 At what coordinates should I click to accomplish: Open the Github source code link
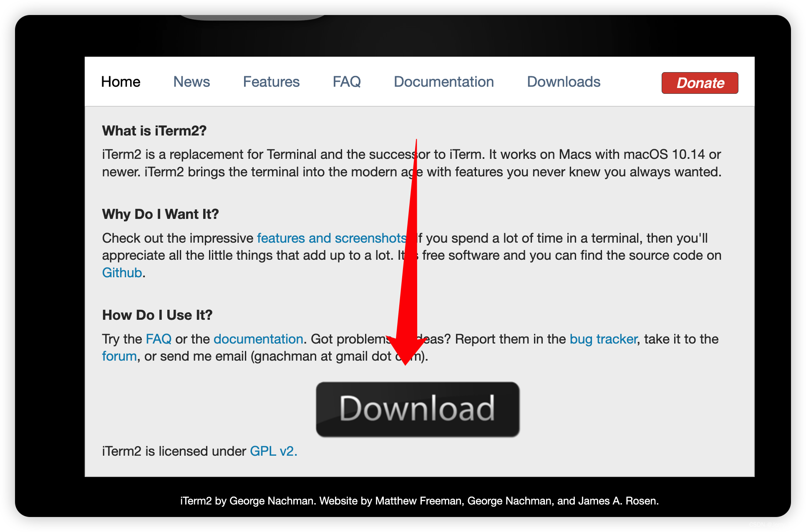coord(121,272)
